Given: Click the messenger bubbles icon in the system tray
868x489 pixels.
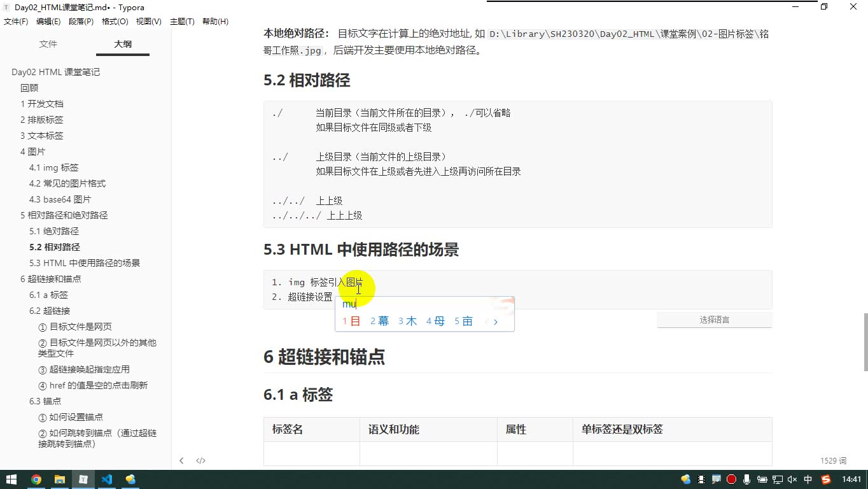Looking at the screenshot, I should 685,479.
